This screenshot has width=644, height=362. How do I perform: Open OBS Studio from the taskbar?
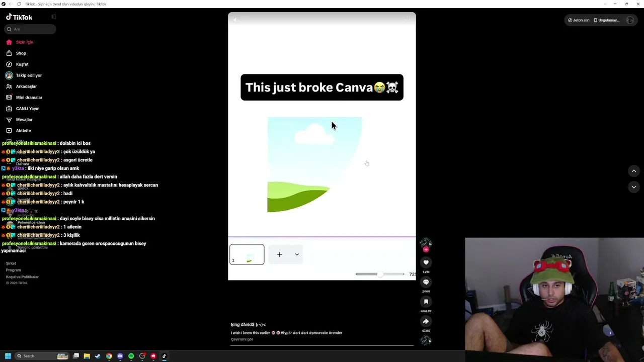(x=142, y=356)
